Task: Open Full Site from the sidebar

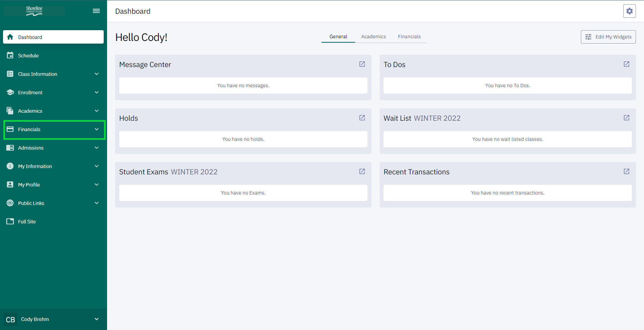Action: click(53, 221)
